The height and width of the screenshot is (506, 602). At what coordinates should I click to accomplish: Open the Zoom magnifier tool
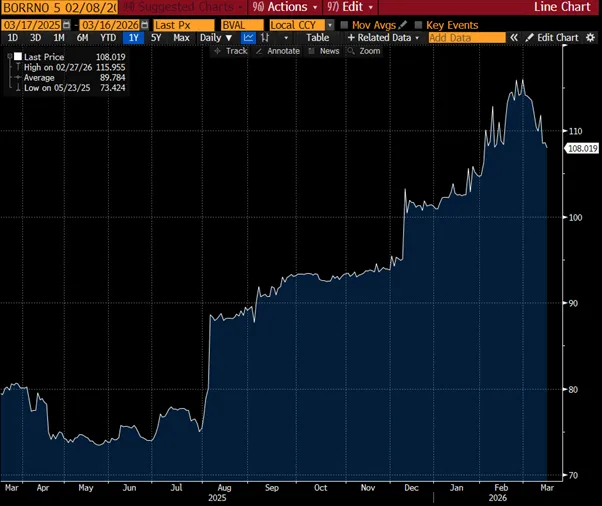364,50
